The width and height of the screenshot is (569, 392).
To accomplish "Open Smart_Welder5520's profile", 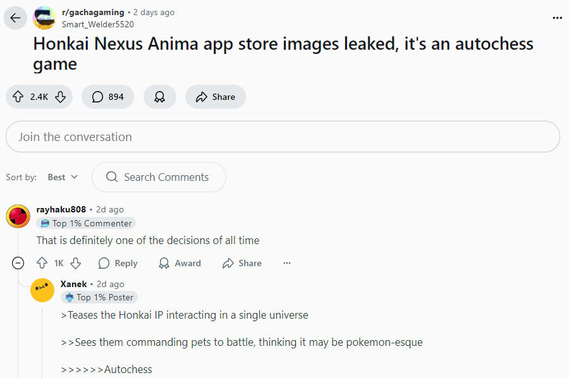I will pyautogui.click(x=97, y=24).
